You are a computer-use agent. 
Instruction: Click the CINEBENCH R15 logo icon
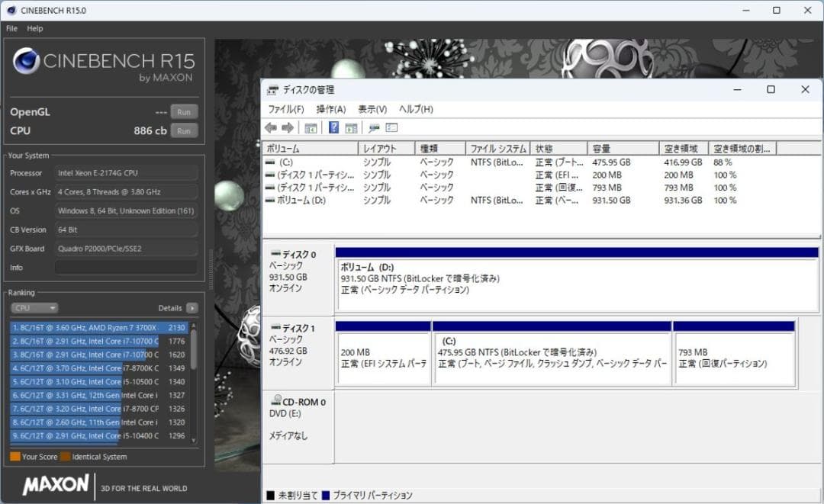pyautogui.click(x=27, y=61)
